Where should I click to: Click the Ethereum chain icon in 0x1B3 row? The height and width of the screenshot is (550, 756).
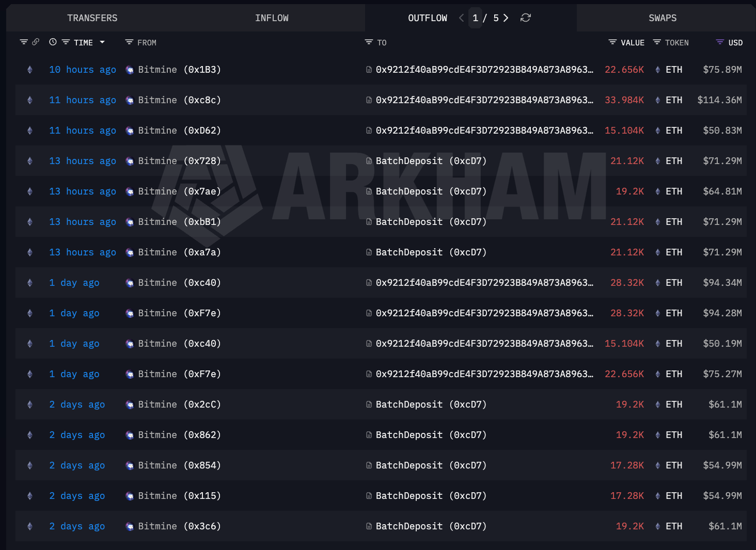30,70
